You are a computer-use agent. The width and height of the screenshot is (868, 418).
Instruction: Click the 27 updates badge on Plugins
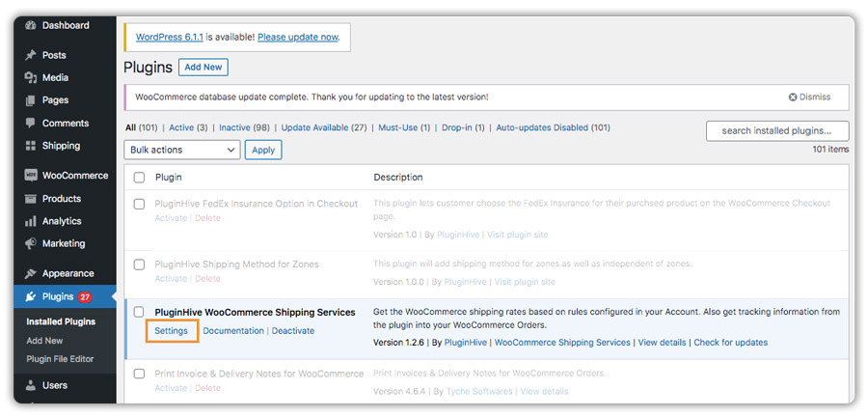click(x=85, y=297)
